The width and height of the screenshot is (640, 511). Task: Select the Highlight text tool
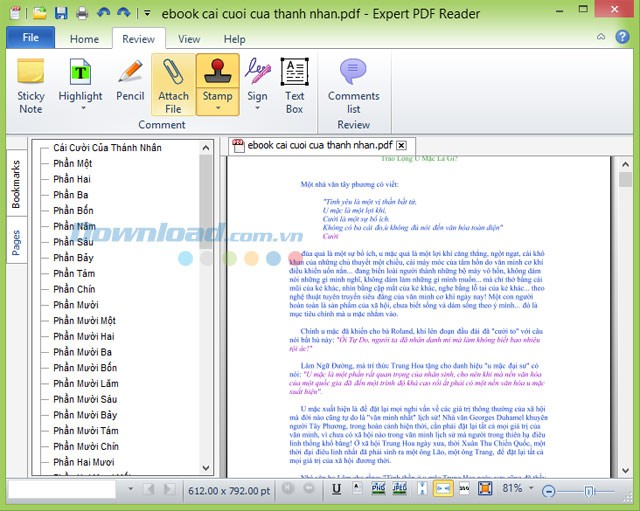click(x=80, y=78)
